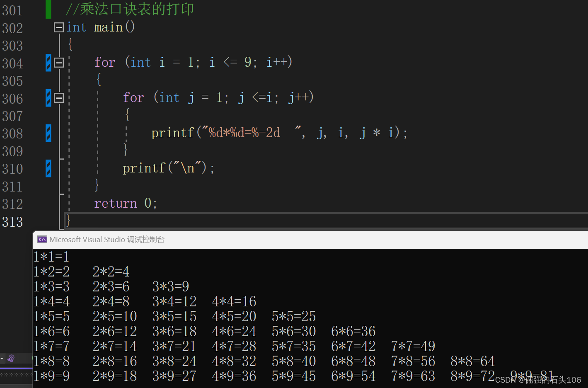This screenshot has width=588, height=388.
Task: Click console output '6*6=36'
Action: coord(353,331)
